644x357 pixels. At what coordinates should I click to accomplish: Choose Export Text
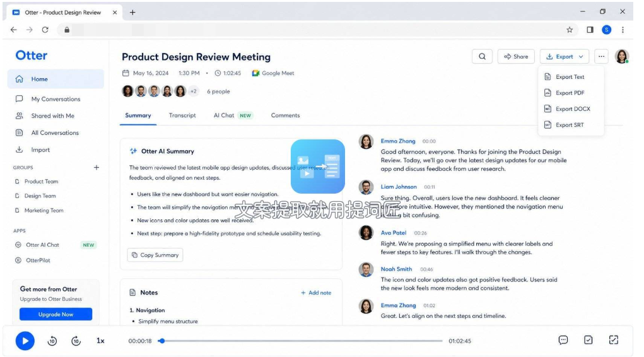[x=570, y=77]
